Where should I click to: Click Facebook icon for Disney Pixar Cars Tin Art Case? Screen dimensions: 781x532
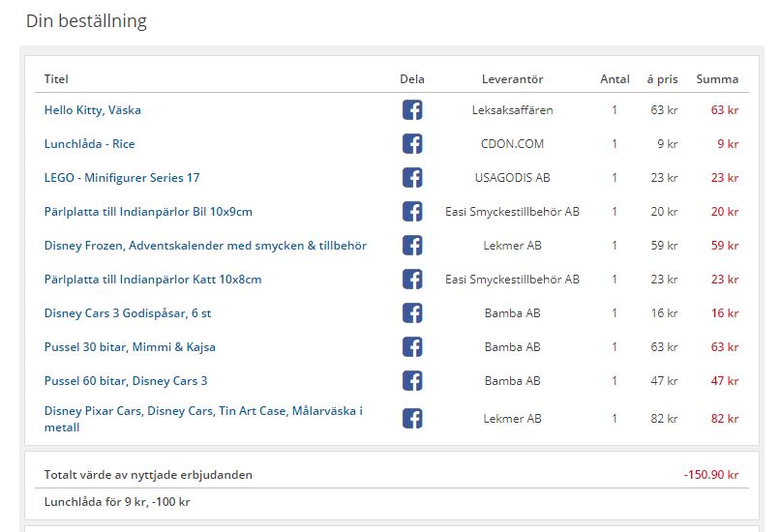(x=412, y=419)
